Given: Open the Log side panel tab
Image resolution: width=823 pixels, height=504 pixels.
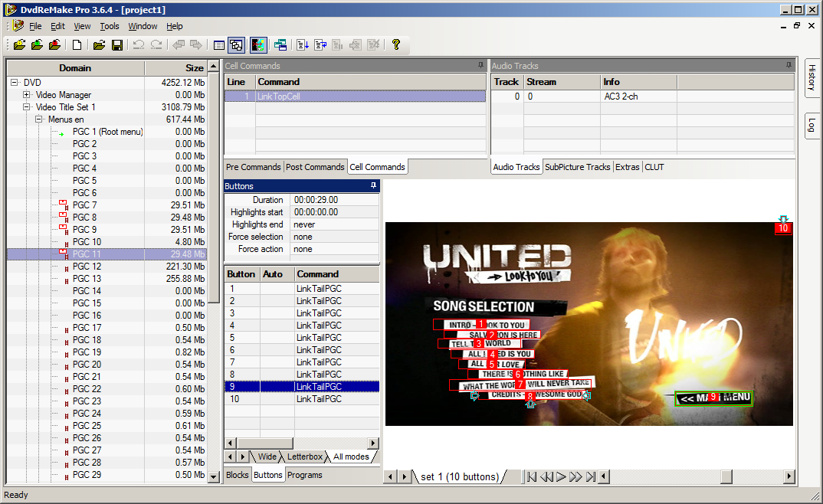Looking at the screenshot, I should click(x=812, y=126).
